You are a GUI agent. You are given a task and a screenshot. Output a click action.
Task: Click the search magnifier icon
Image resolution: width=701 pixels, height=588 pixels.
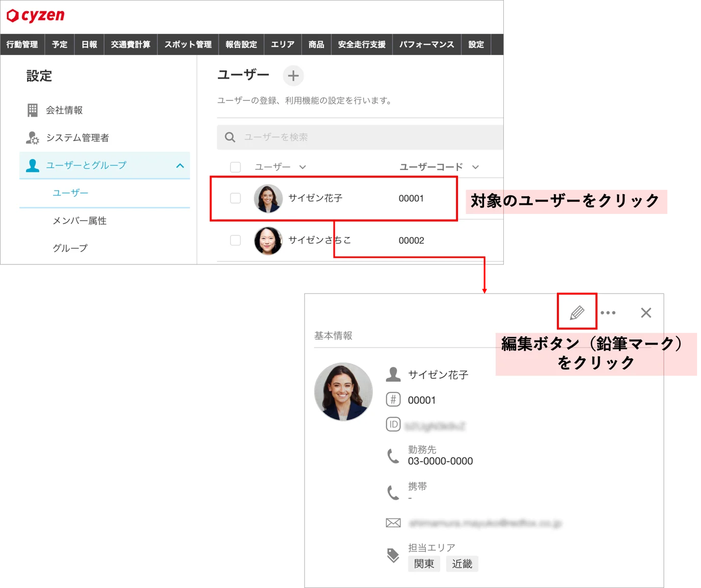pyautogui.click(x=230, y=137)
